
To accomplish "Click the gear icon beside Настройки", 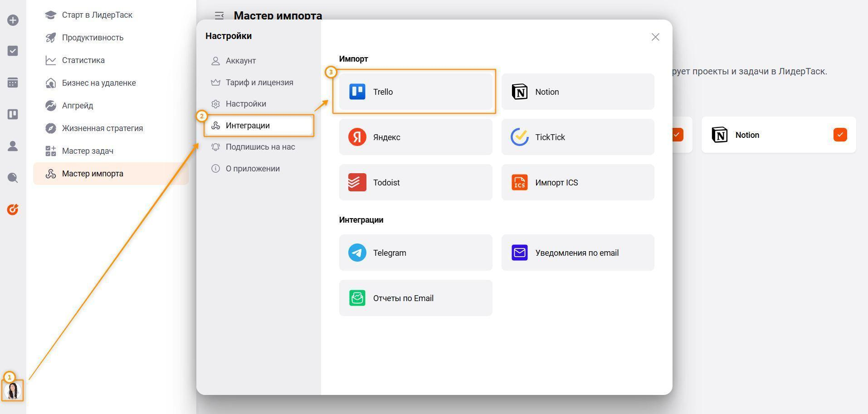I will [x=216, y=104].
